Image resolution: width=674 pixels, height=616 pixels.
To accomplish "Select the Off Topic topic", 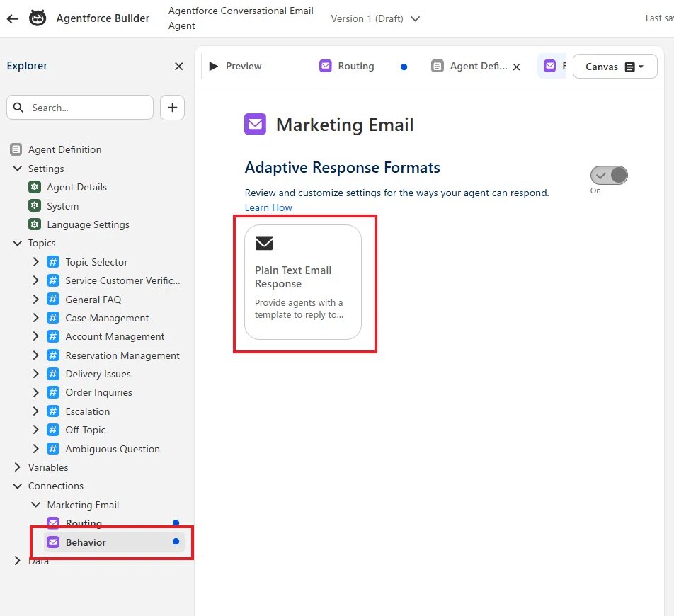I will tap(85, 430).
